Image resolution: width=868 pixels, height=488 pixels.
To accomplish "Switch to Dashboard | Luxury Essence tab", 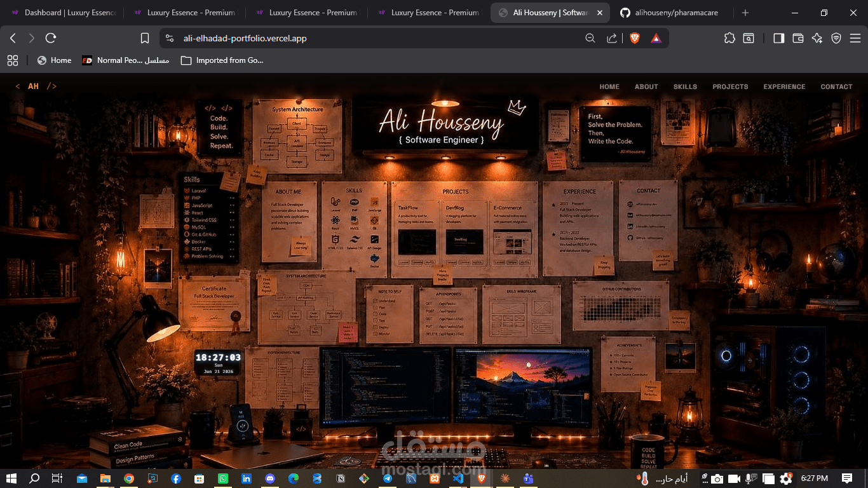I will 64,13.
